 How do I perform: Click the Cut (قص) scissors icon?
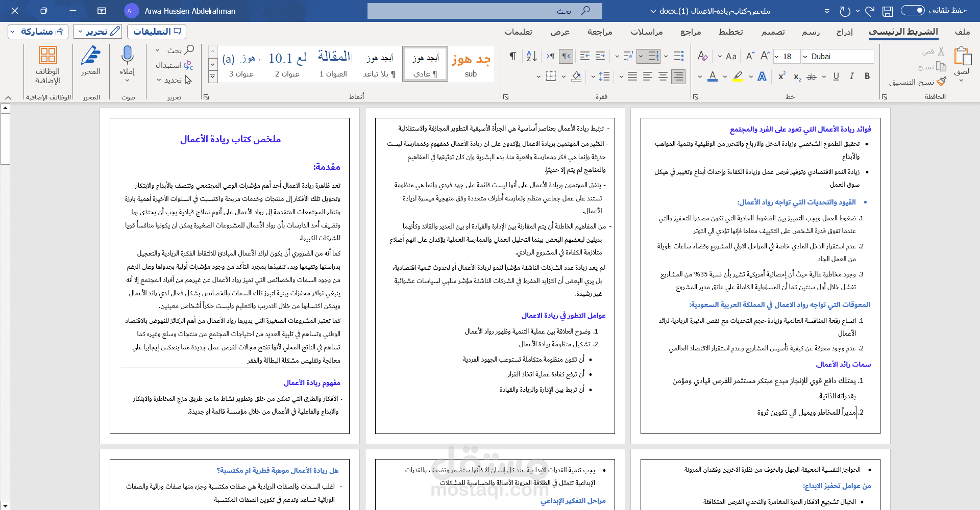click(x=941, y=52)
